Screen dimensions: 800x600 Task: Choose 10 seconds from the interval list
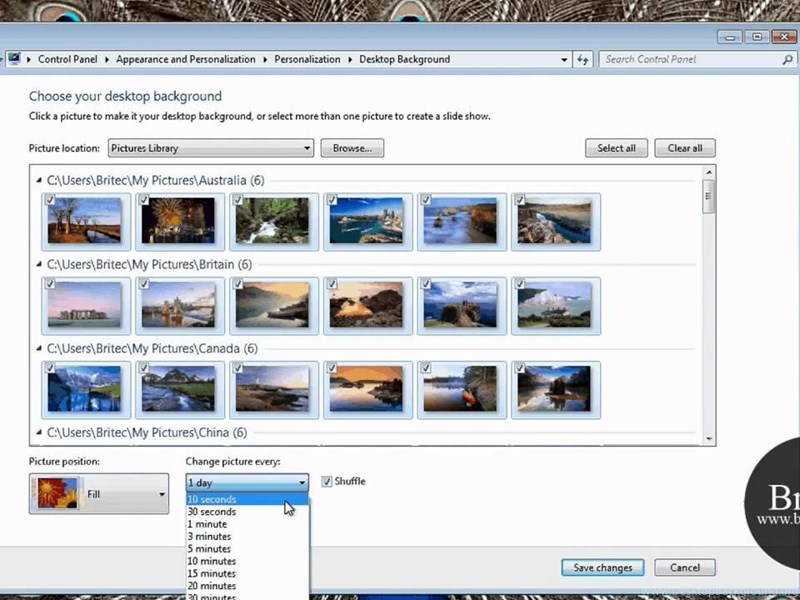(x=247, y=499)
